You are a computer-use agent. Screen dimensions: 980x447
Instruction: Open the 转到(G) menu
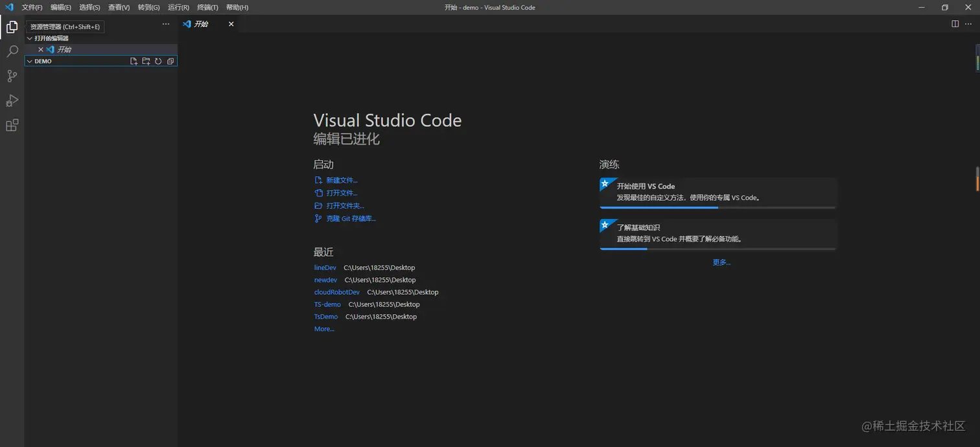pos(148,7)
